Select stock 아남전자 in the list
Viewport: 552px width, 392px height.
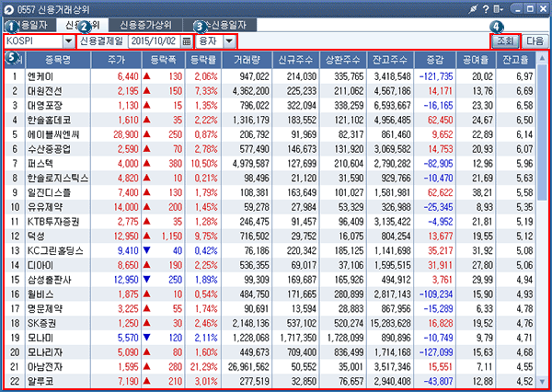pos(45,366)
